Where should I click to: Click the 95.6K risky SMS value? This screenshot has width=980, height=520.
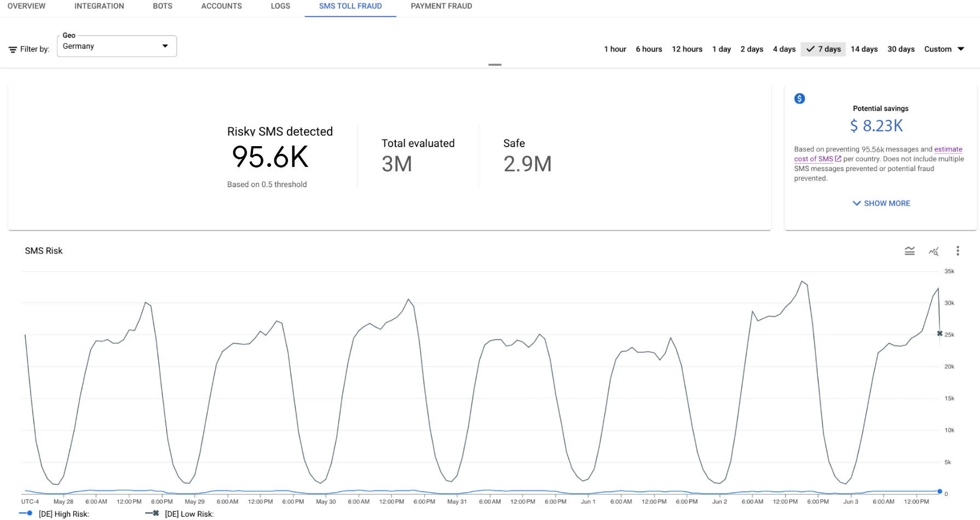(270, 157)
